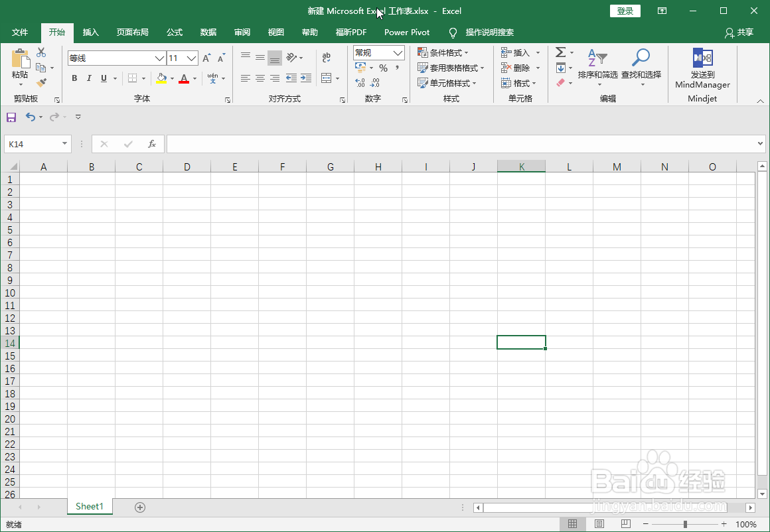Switch to the Data (数据) tab

tap(208, 33)
